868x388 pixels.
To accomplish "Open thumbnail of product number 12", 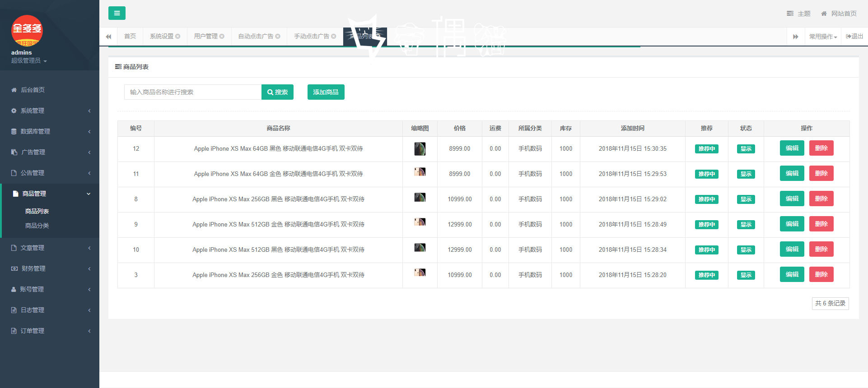I will pyautogui.click(x=420, y=149).
